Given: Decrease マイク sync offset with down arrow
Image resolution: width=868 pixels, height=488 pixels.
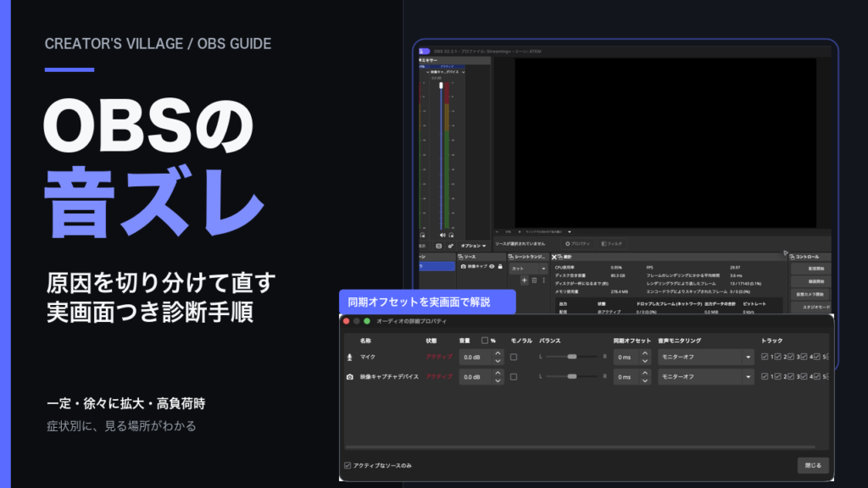Looking at the screenshot, I should pyautogui.click(x=645, y=361).
